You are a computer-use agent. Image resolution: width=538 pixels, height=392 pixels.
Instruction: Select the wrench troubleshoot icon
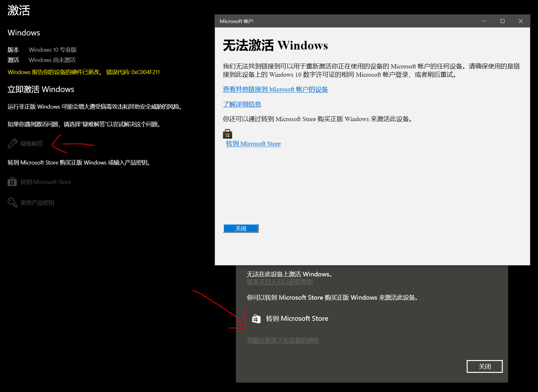tap(12, 143)
